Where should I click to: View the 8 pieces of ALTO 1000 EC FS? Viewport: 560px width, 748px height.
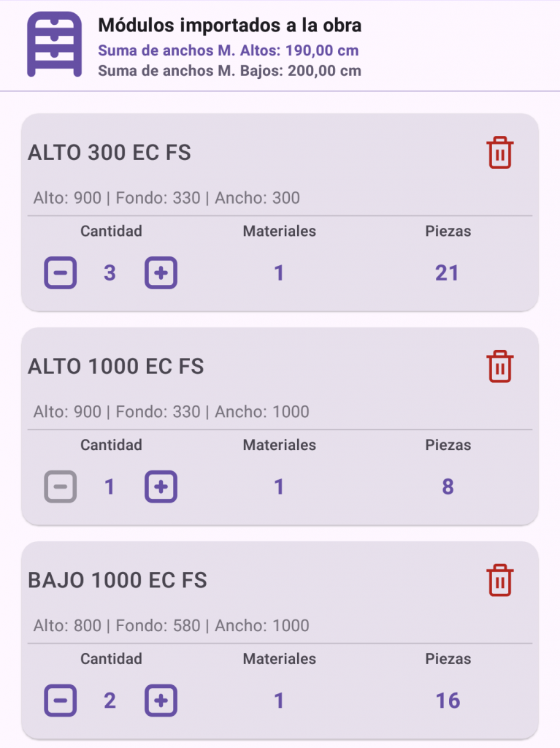tap(448, 486)
